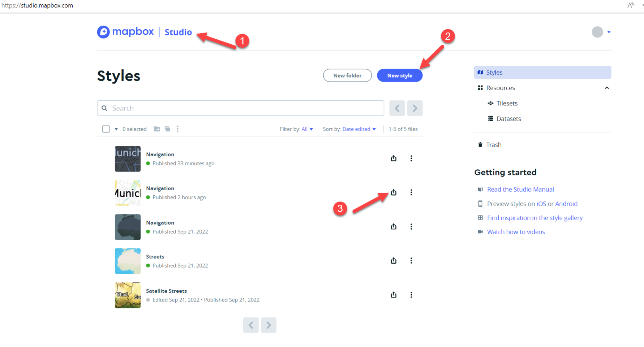Click the Datasets sidebar icon
Viewport: 644px width, 347px height.
point(490,118)
